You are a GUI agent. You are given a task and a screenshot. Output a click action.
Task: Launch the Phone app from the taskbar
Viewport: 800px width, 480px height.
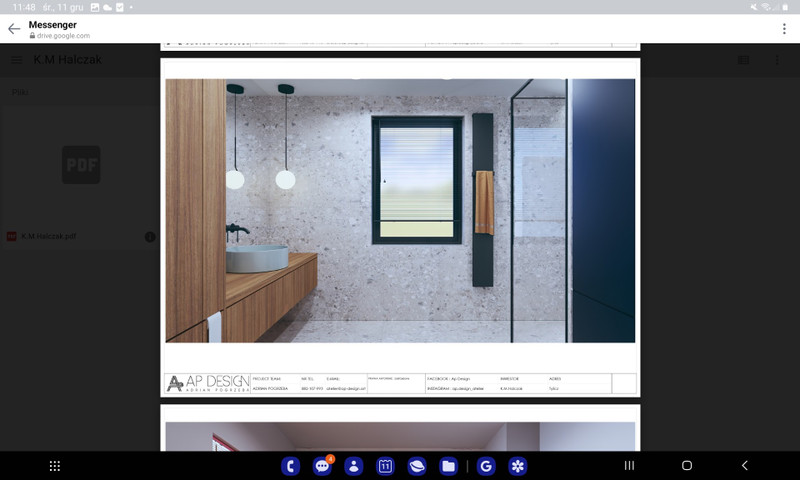(291, 466)
